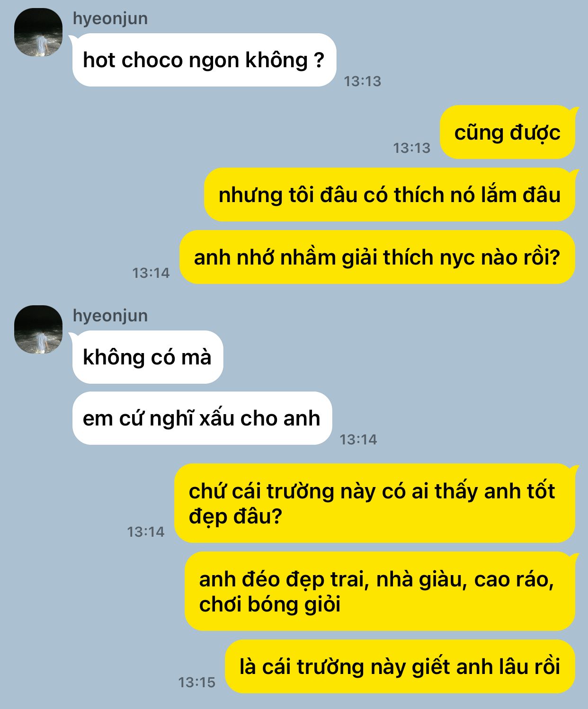Tap 'nhưng tôi đâu có thích nó lắm đâu' bubble
The image size is (588, 709).
390,195
